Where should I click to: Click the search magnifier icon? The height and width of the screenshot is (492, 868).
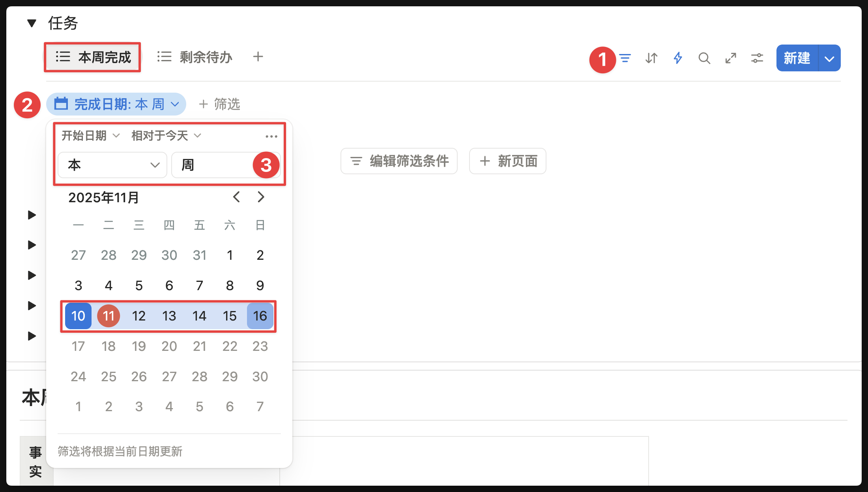click(704, 58)
